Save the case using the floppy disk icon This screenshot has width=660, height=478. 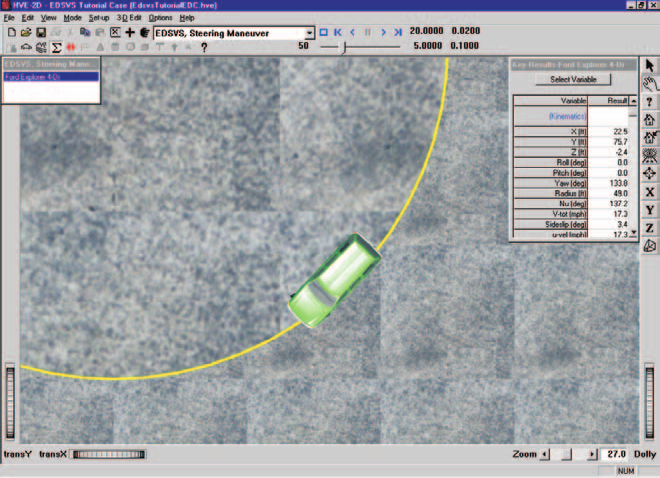point(41,32)
